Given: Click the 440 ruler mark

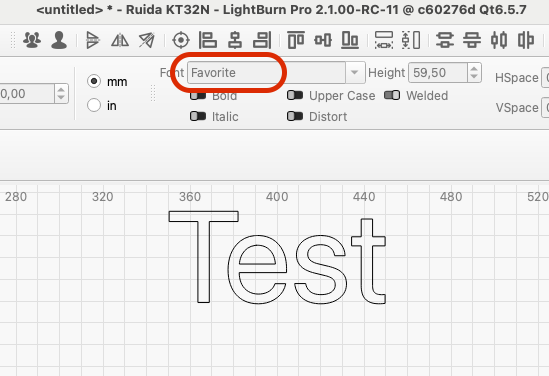Looking at the screenshot, I should click(364, 197).
